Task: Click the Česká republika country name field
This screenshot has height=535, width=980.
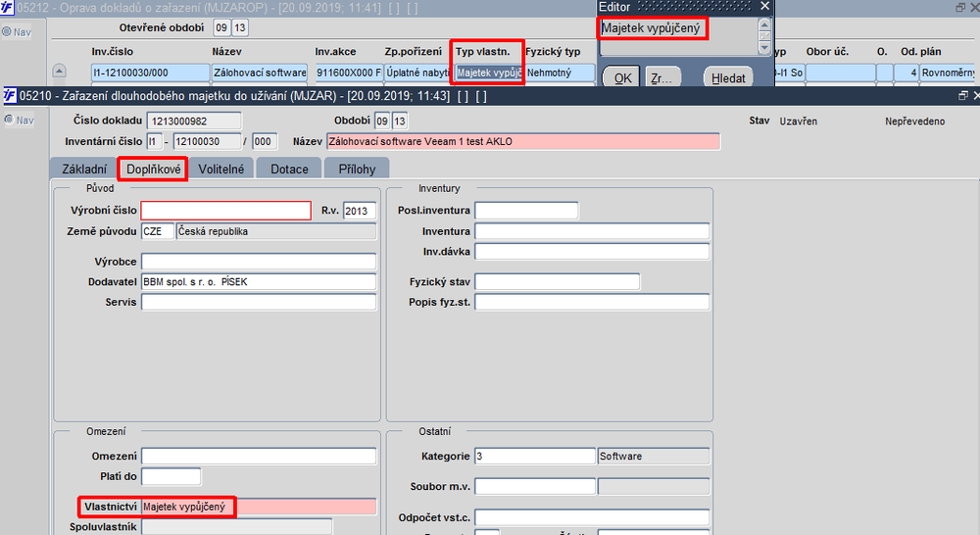Action: tap(276, 231)
